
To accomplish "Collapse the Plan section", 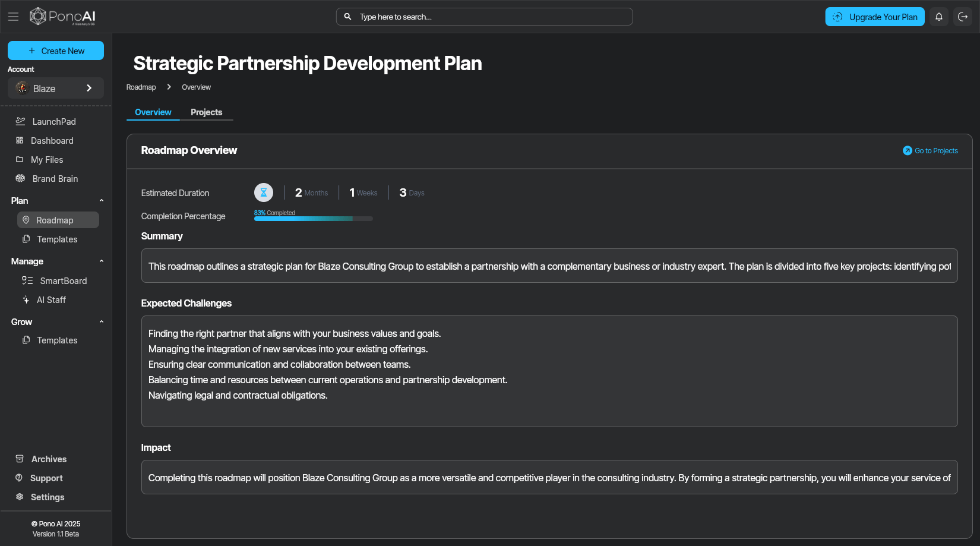I will 102,201.
